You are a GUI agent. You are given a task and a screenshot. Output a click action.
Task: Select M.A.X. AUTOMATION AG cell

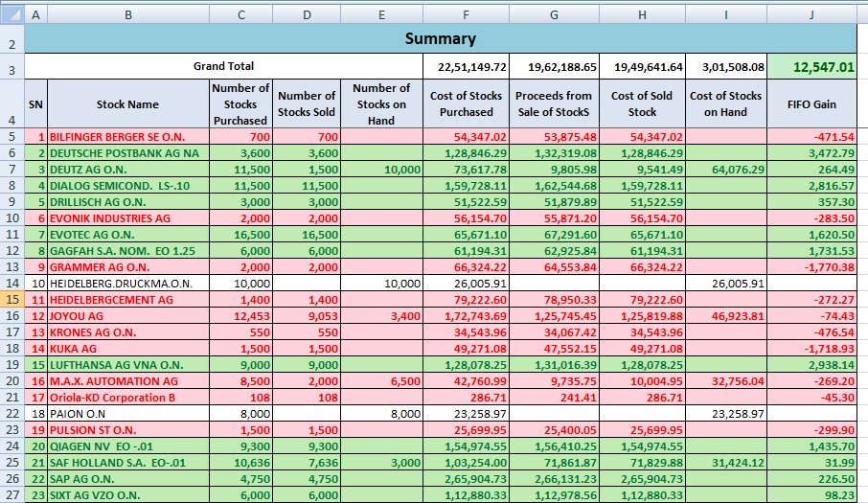pyautogui.click(x=127, y=380)
